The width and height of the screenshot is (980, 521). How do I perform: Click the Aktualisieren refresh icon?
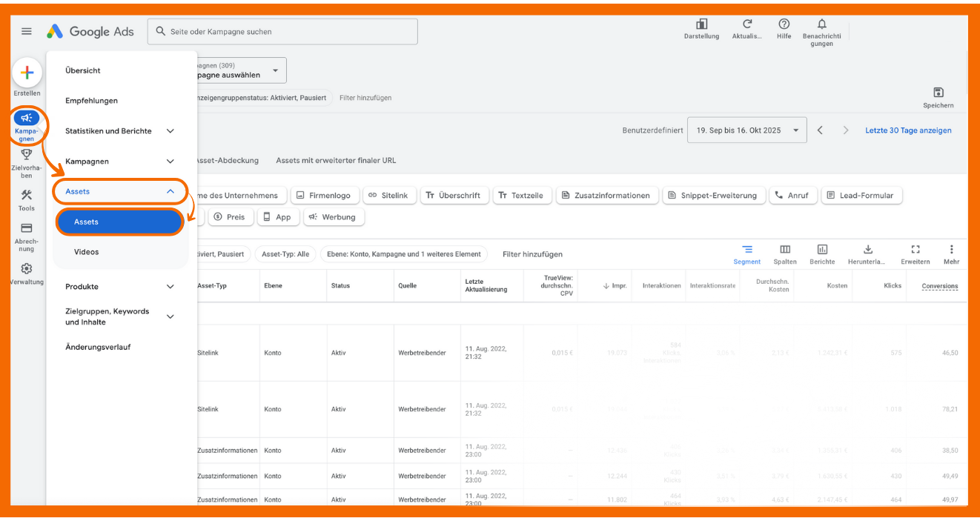tap(747, 24)
